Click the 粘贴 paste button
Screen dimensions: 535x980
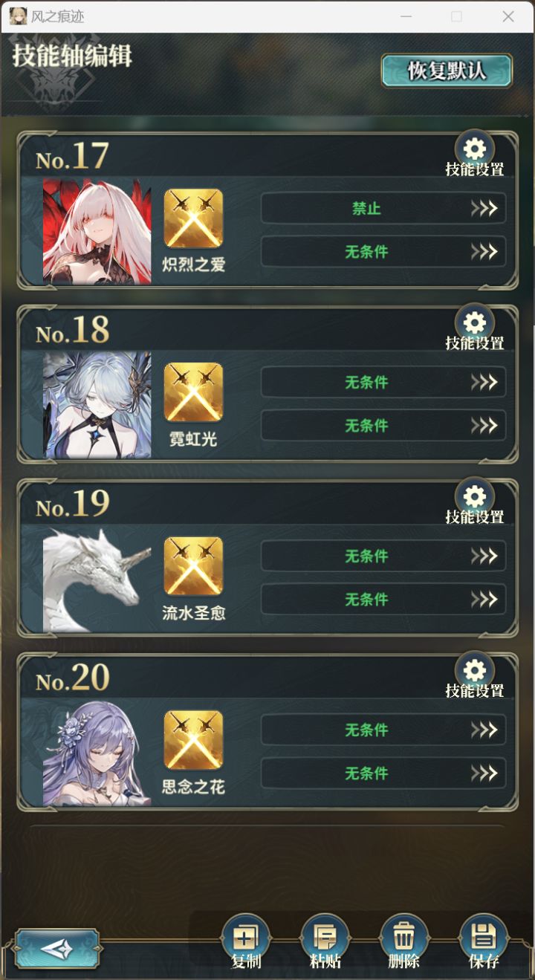point(325,941)
